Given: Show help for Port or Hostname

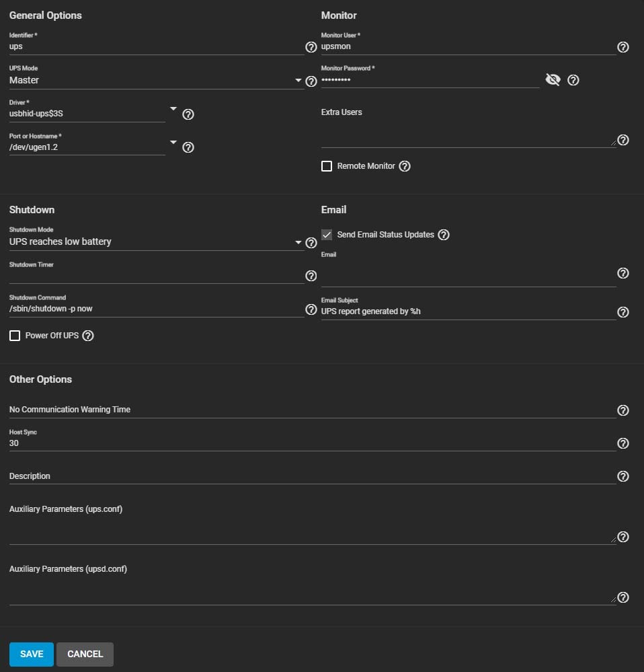Looking at the screenshot, I should coord(188,147).
